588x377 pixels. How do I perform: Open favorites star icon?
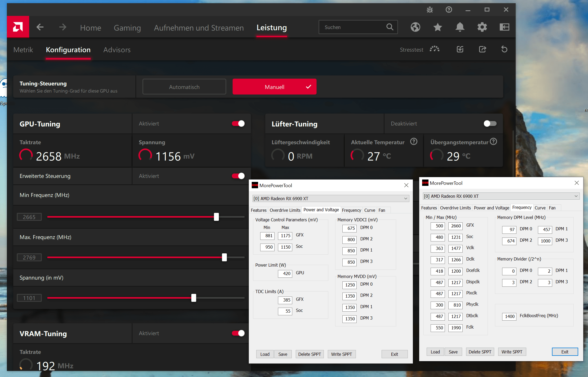click(437, 27)
